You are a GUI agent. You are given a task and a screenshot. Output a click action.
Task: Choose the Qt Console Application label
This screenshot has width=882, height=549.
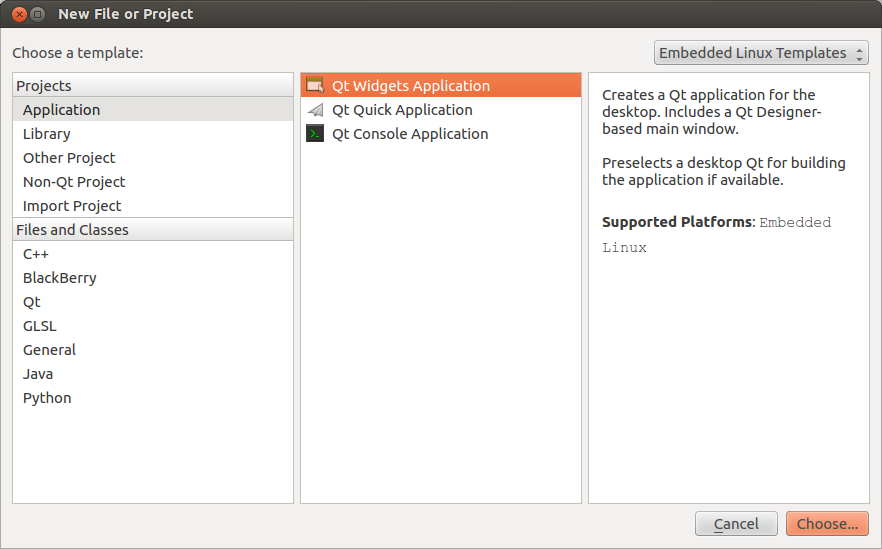pos(410,134)
